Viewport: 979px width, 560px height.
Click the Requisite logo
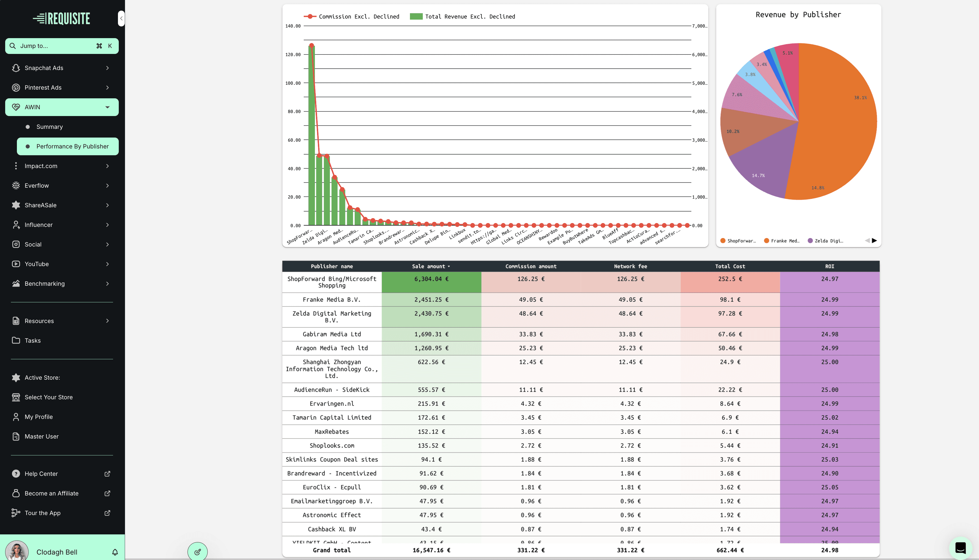click(x=62, y=18)
